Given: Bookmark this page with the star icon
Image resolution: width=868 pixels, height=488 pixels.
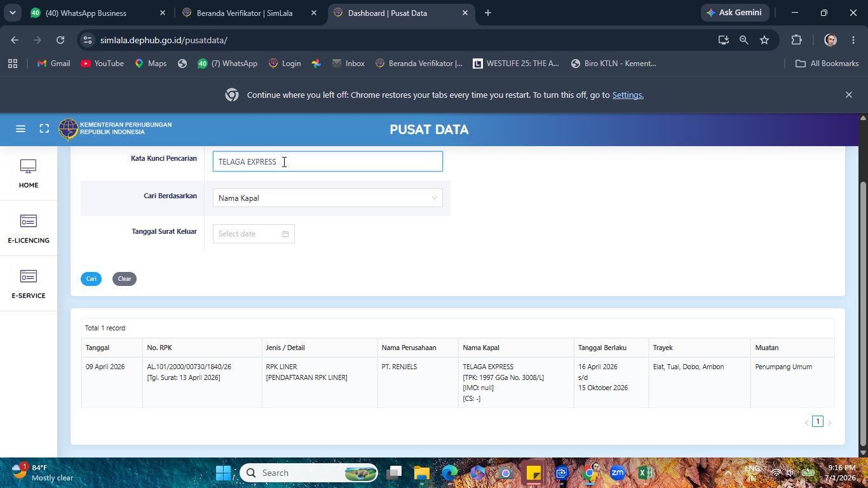Looking at the screenshot, I should tap(764, 40).
